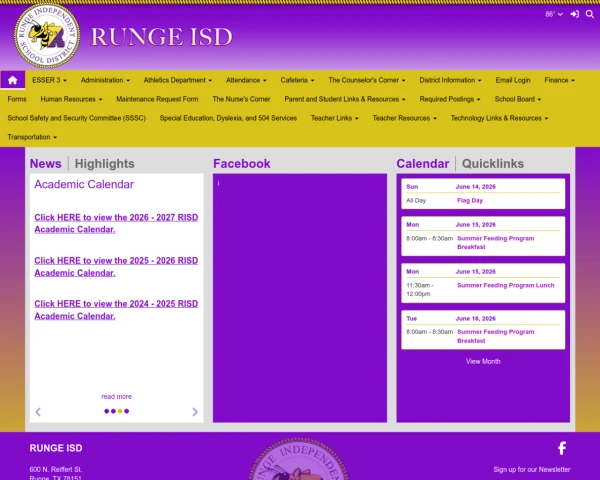600x480 pixels.
Task: Click the RUNGE ISD footer heading
Action: pyautogui.click(x=56, y=448)
